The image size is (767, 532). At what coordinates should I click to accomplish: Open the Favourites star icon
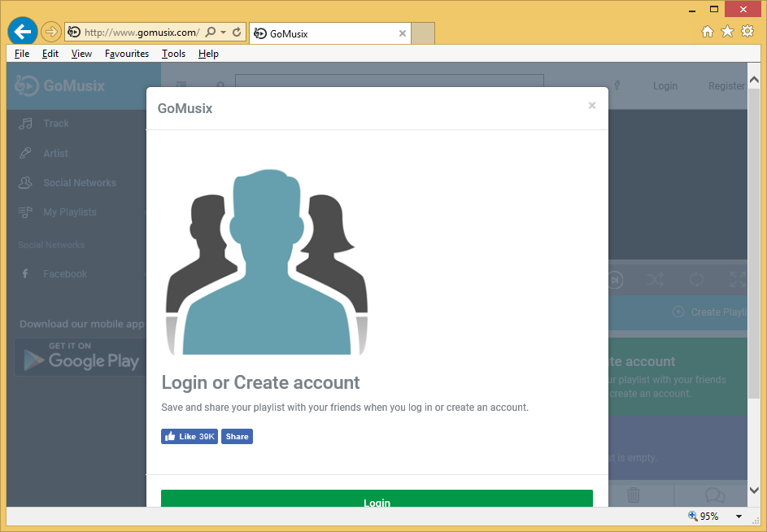click(727, 32)
